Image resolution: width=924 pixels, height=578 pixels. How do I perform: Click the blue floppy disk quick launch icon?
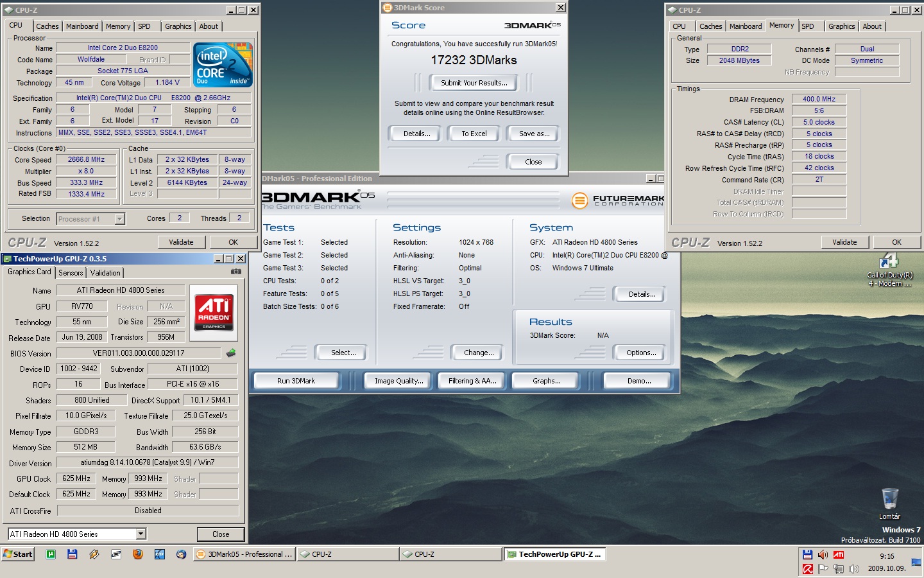[72, 554]
